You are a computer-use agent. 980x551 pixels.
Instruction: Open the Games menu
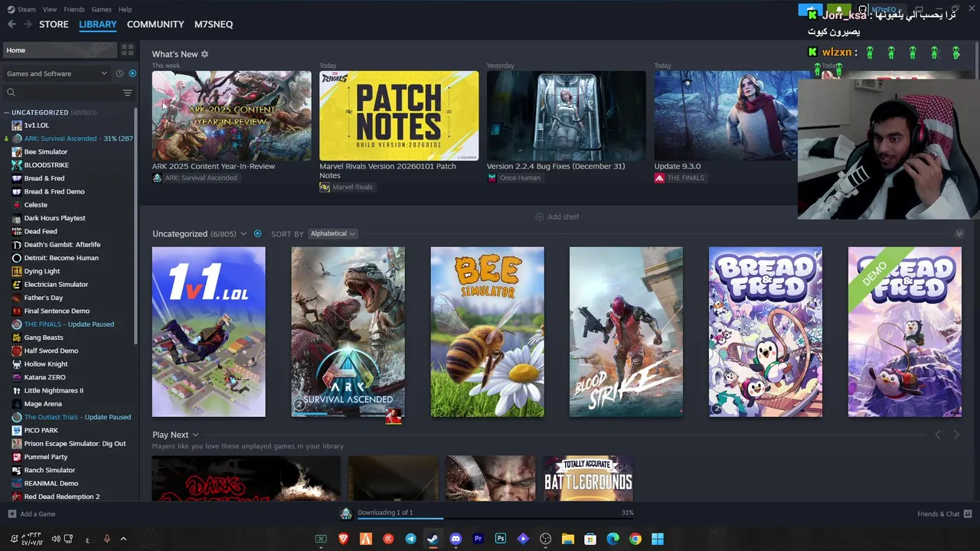click(101, 9)
